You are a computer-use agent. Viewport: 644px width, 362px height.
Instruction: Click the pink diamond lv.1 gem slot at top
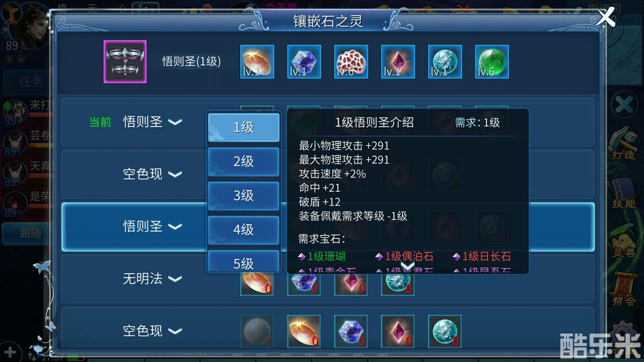(x=398, y=62)
